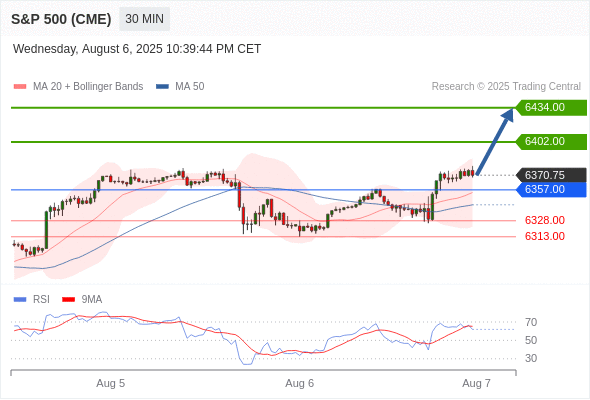Click the pink MA 20 legend swatch
This screenshot has height=400, width=590.
coord(20,87)
